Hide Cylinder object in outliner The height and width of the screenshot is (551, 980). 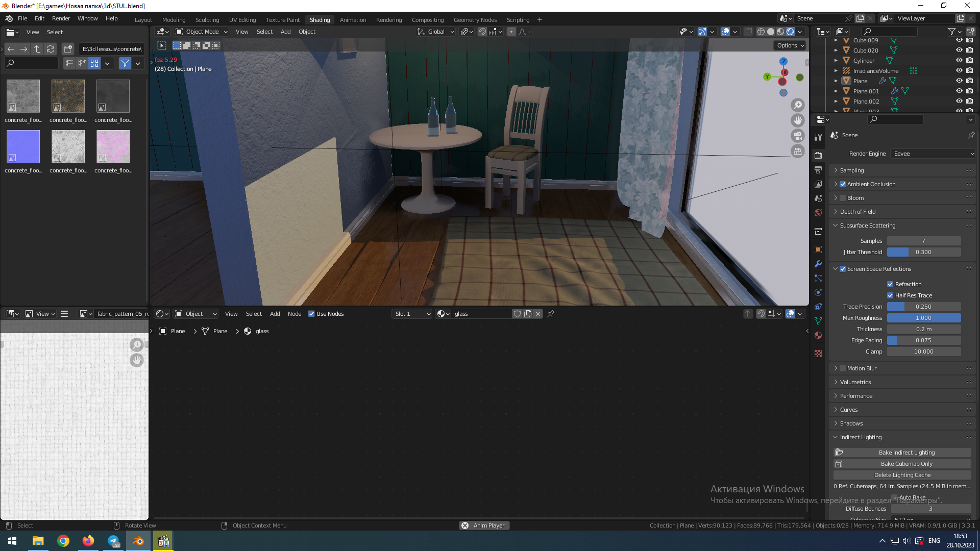coord(959,60)
